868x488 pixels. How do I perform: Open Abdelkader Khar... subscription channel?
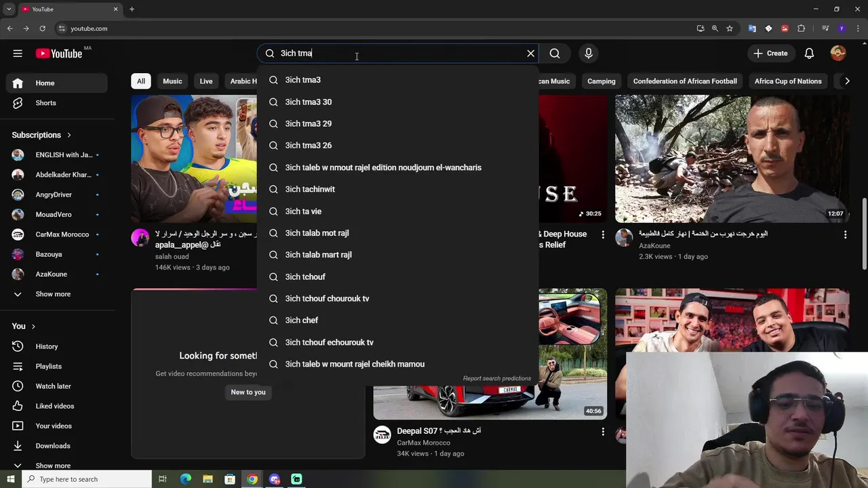point(57,175)
